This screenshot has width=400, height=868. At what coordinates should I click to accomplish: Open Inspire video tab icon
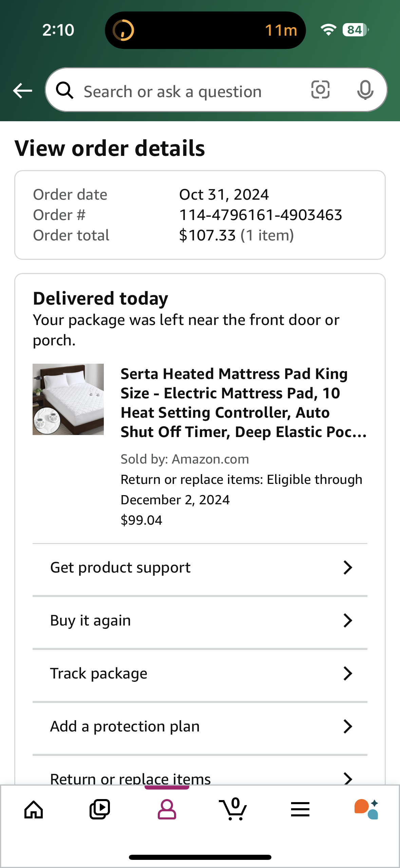click(x=100, y=810)
